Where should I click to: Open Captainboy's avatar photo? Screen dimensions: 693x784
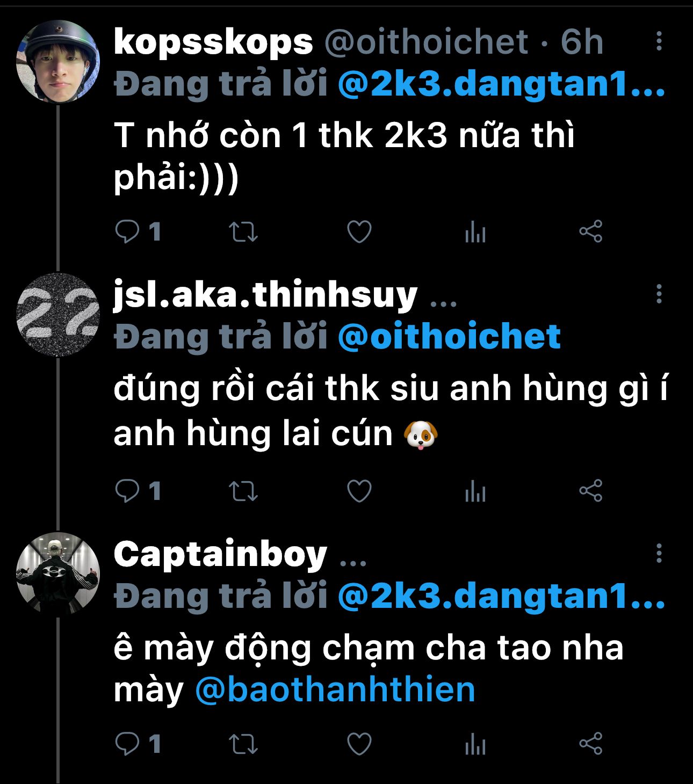tap(58, 573)
